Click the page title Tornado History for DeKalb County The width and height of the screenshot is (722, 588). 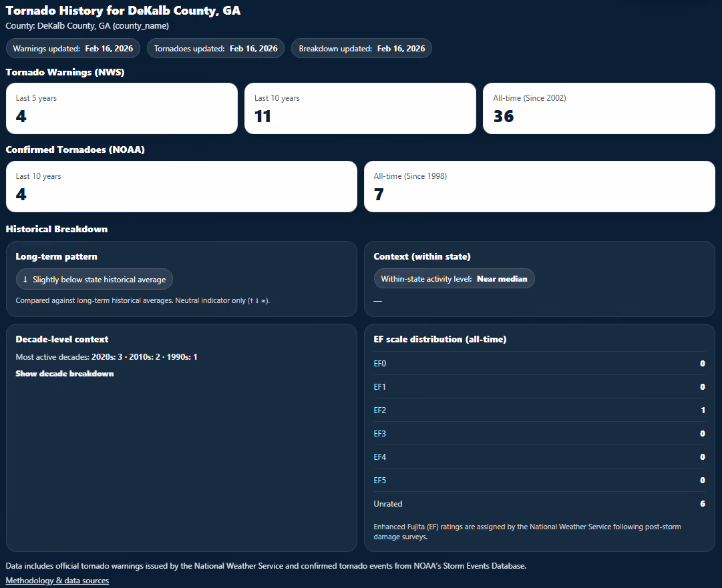click(x=123, y=11)
